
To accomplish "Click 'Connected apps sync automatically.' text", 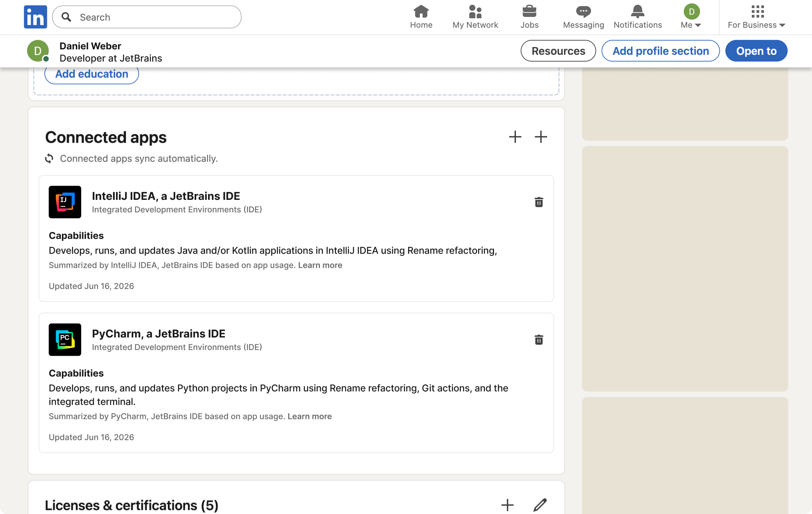I will tap(139, 159).
